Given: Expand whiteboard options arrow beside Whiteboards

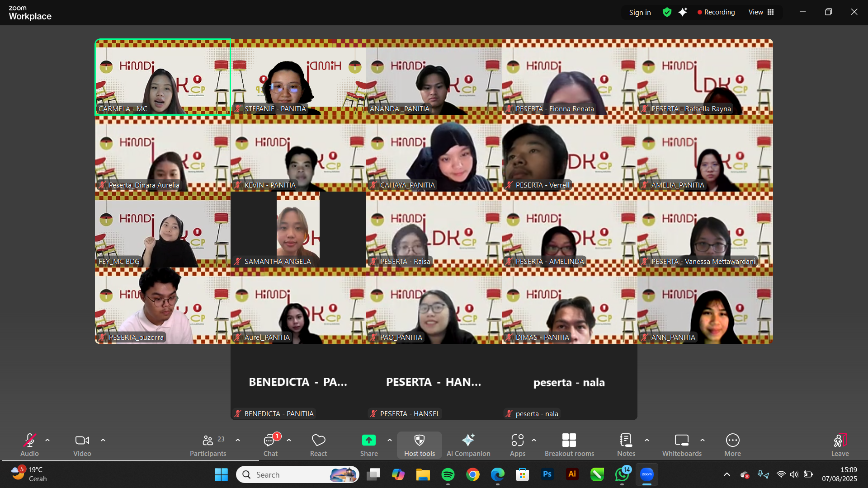Looking at the screenshot, I should [x=703, y=440].
